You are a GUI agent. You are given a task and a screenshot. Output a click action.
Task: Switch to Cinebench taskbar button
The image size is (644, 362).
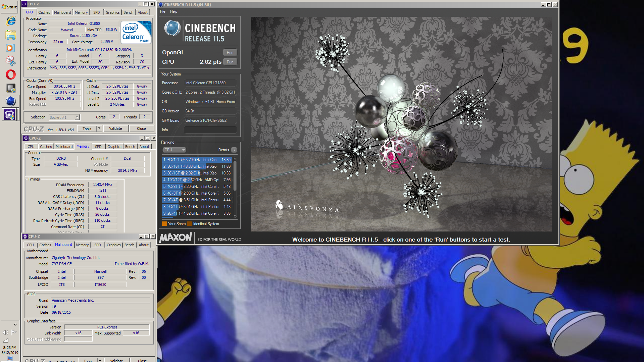(x=11, y=101)
